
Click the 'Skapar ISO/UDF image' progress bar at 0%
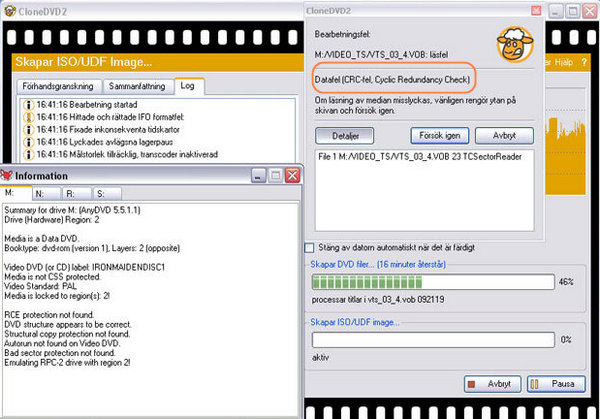(x=433, y=340)
